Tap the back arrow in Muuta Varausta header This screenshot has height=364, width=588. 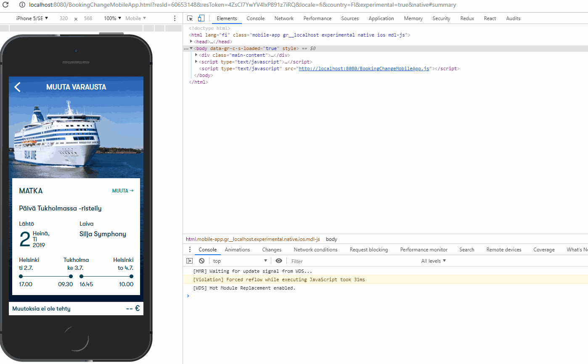click(x=17, y=87)
